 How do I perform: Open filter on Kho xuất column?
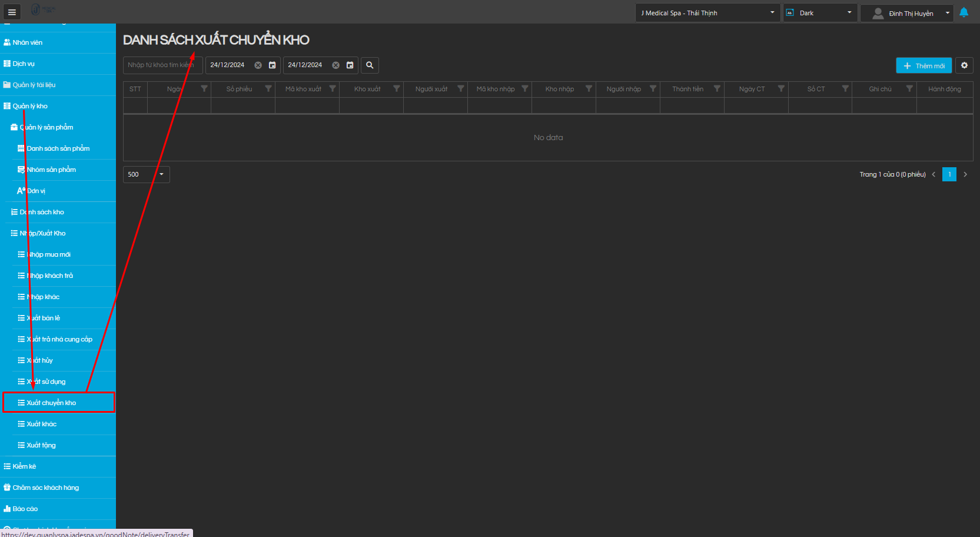click(x=397, y=89)
